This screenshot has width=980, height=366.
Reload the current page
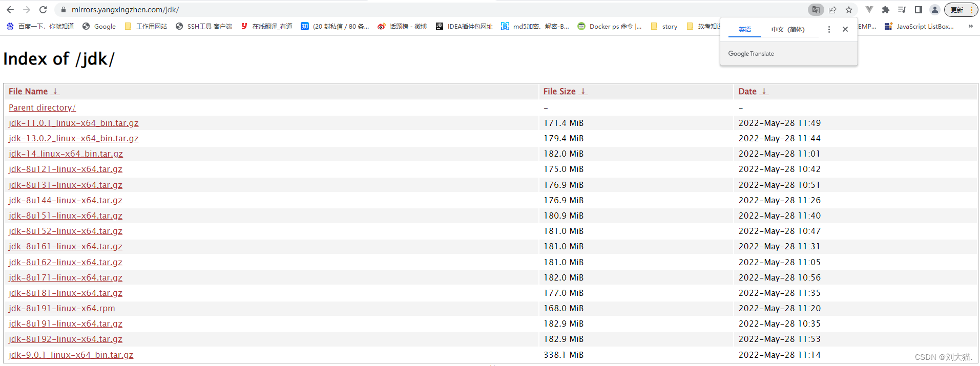pos(43,10)
